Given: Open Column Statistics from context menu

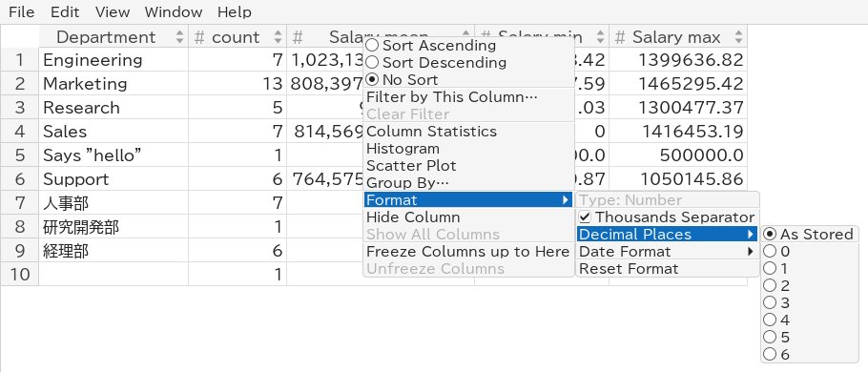Looking at the screenshot, I should point(468,132).
